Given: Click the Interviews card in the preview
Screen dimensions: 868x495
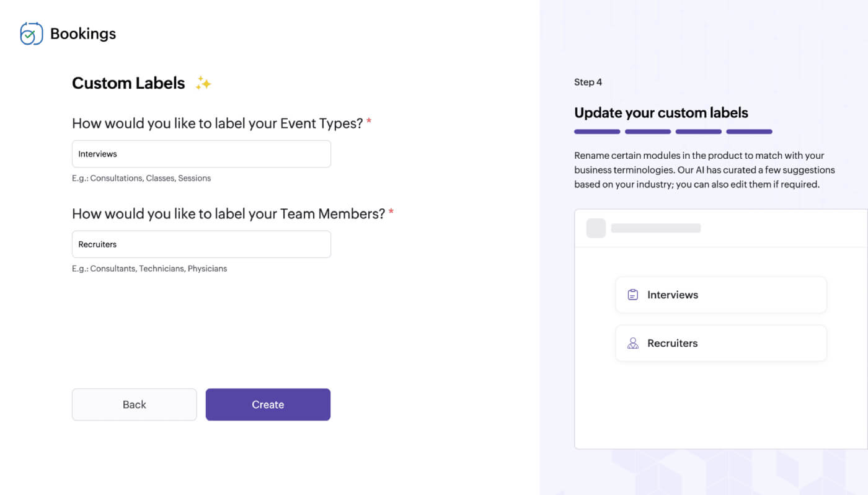Looking at the screenshot, I should pos(720,294).
